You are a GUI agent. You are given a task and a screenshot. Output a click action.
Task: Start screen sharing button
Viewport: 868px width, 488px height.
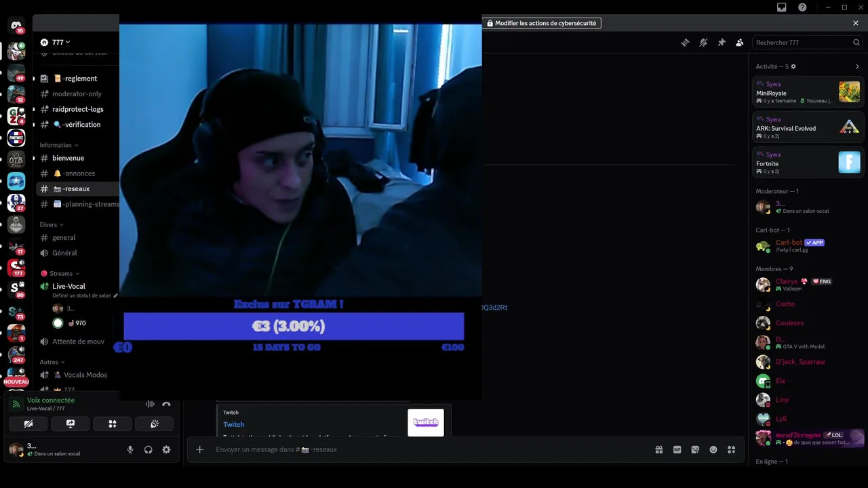[71, 424]
